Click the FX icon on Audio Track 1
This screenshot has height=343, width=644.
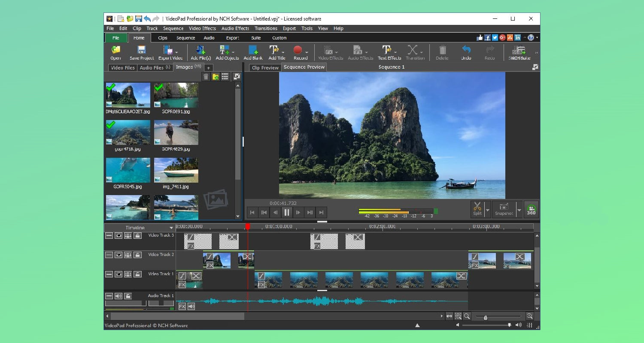[x=182, y=306]
